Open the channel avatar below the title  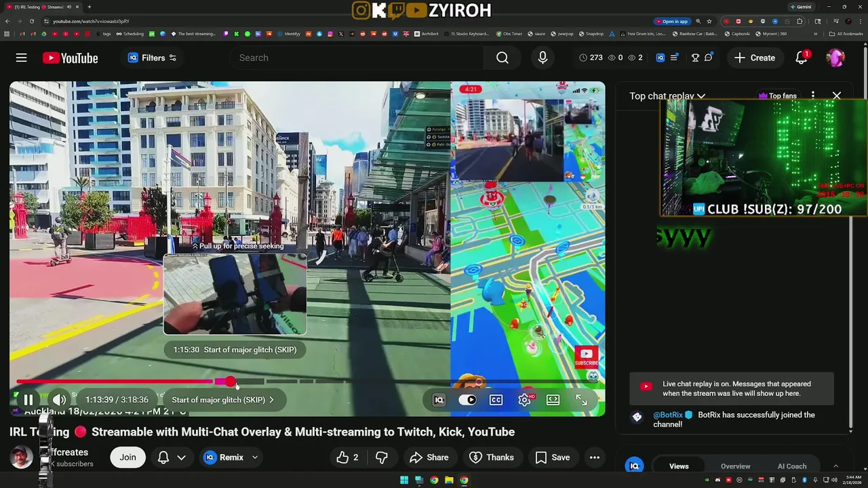[x=21, y=457]
